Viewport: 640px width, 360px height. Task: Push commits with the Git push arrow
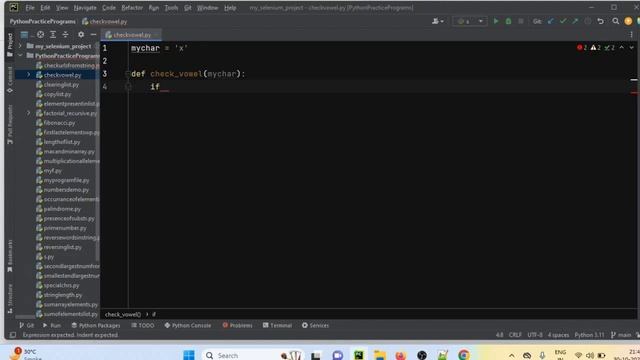pyautogui.click(x=575, y=21)
